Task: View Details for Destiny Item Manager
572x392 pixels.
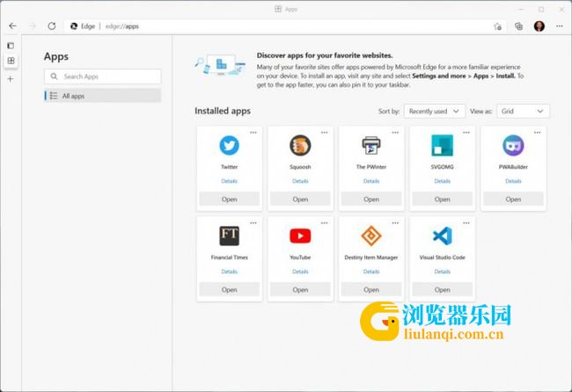Action: [371, 272]
